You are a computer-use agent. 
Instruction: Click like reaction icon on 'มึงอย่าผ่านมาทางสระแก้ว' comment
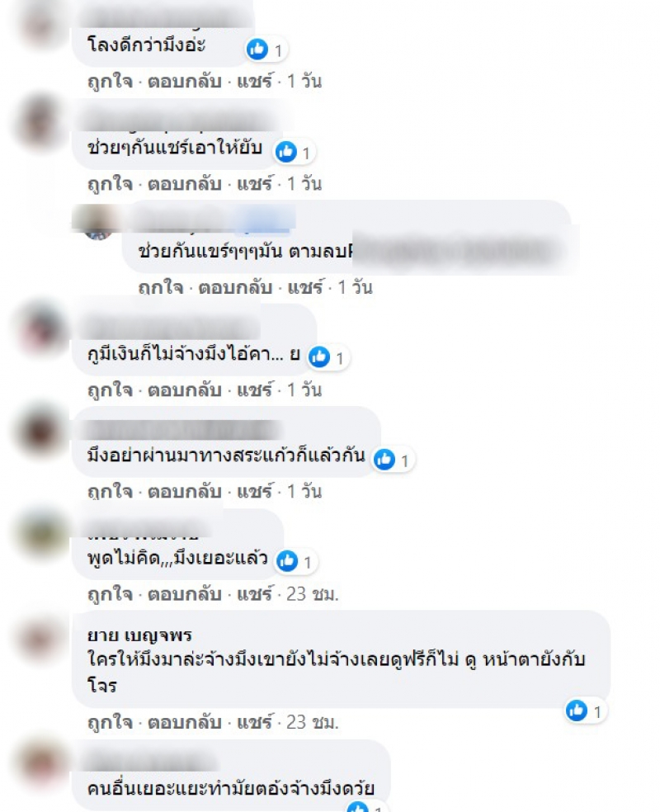pos(384,460)
